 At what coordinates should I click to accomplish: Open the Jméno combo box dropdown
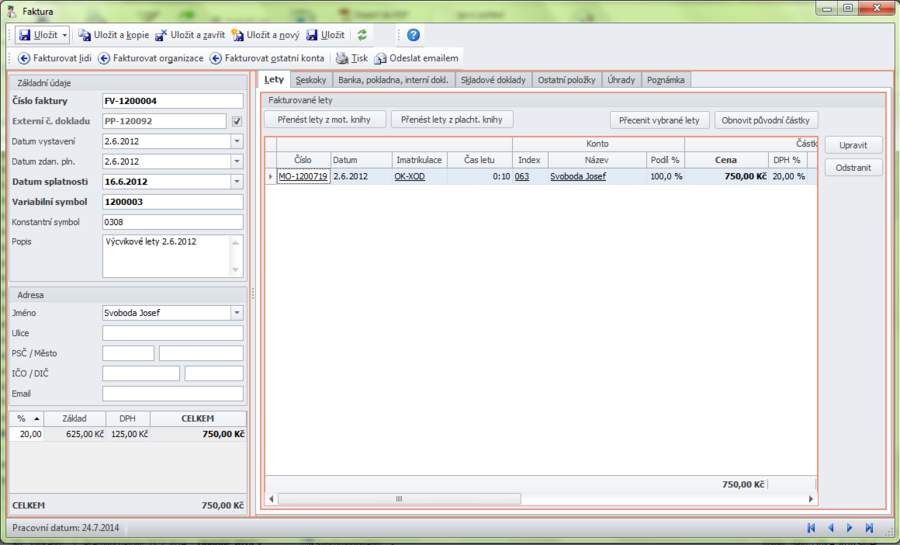tap(237, 312)
